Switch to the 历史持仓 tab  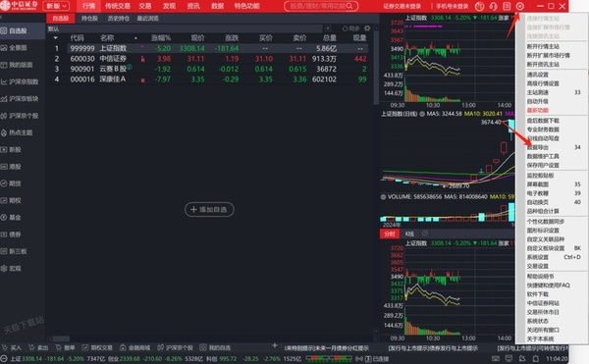(119, 19)
